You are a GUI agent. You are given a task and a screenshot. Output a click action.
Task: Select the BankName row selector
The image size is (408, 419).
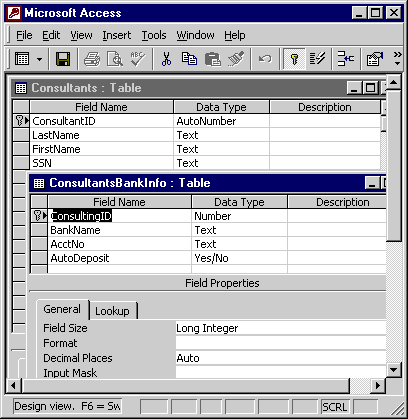(x=39, y=230)
